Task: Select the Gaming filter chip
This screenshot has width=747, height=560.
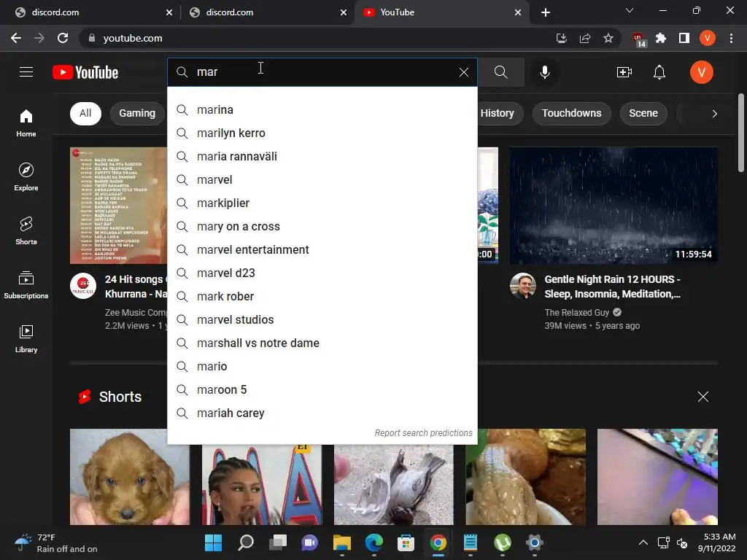Action: (x=137, y=113)
